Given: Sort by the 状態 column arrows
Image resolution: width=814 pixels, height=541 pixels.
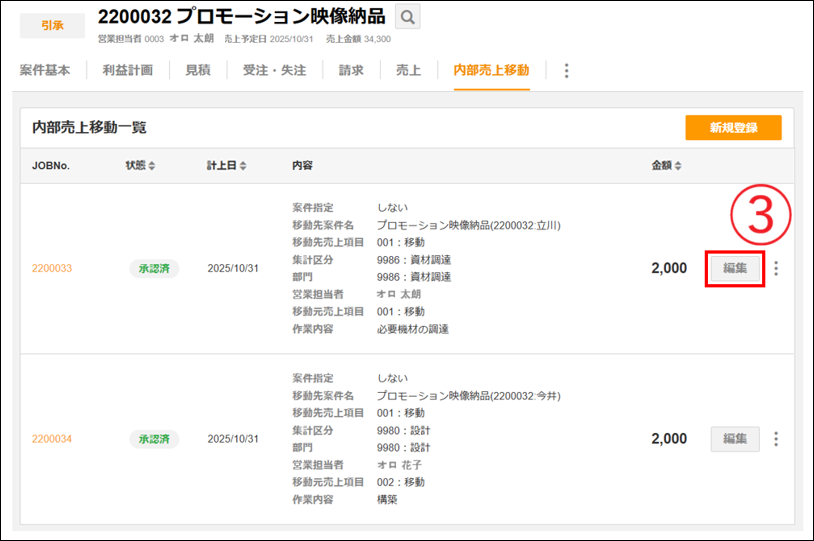Looking at the screenshot, I should 152,166.
